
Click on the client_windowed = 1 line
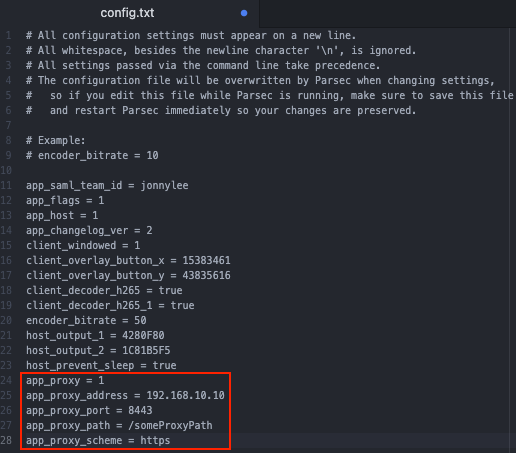(83, 245)
